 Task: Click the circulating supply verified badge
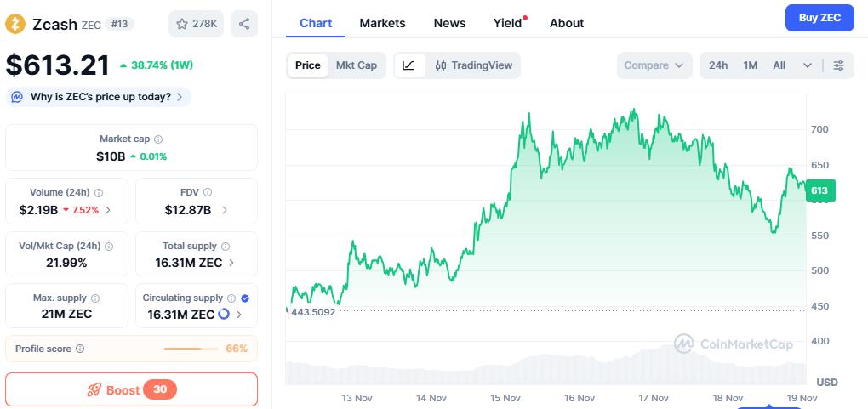tap(245, 298)
